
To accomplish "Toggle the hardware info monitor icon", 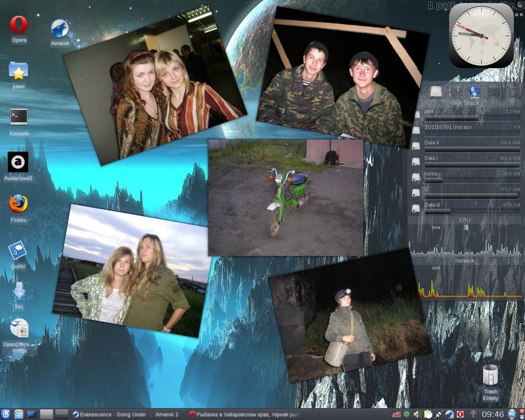I will [455, 92].
